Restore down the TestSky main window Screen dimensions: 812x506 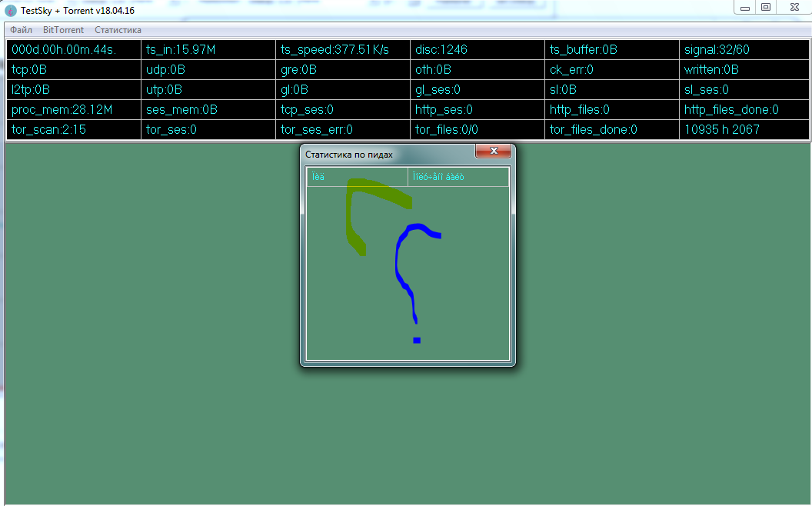pyautogui.click(x=766, y=7)
